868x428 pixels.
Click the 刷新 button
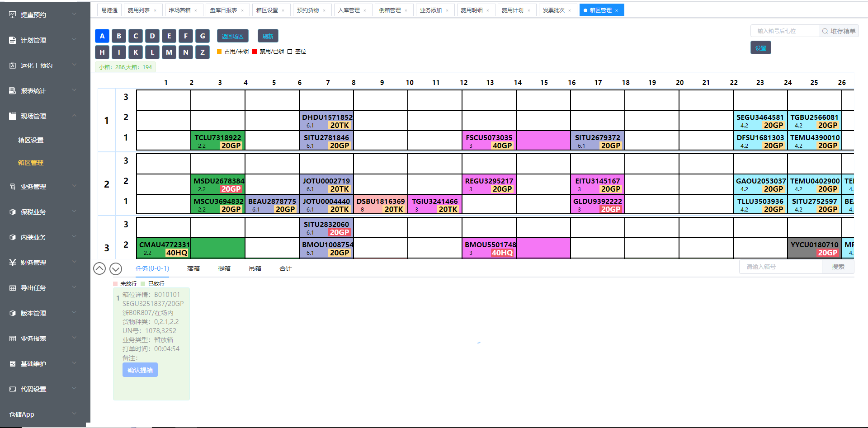[x=268, y=36]
